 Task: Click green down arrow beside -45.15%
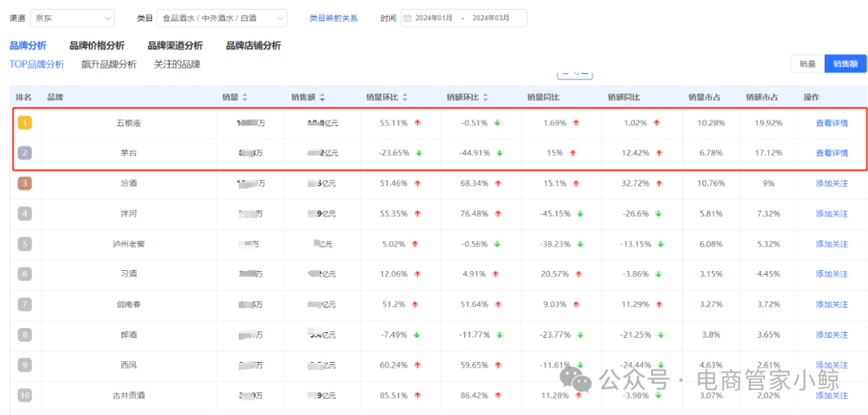580,214
